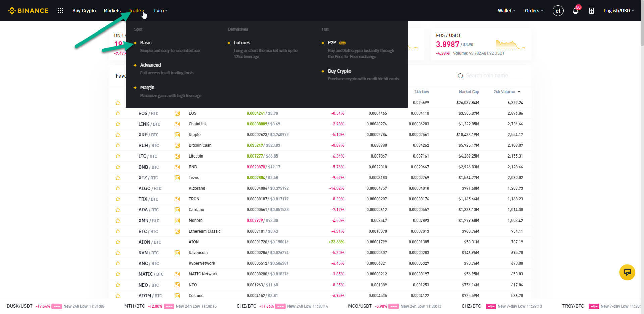The image size is (644, 314).
Task: Click the 5x margin badge for BNB/BTC
Action: click(177, 167)
